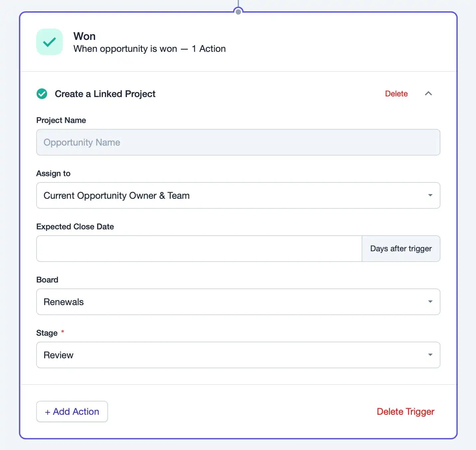Click the green check circle beside Create a Linked Project

coord(42,94)
